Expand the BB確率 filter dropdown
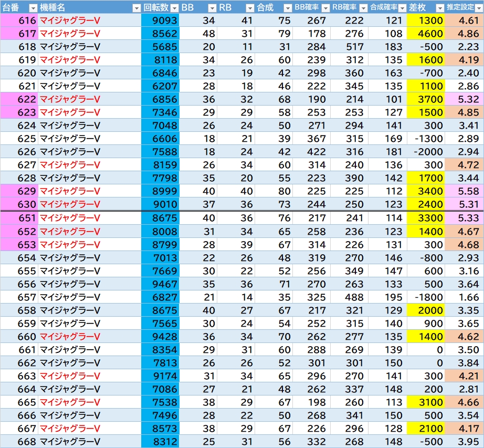 [x=325, y=8]
